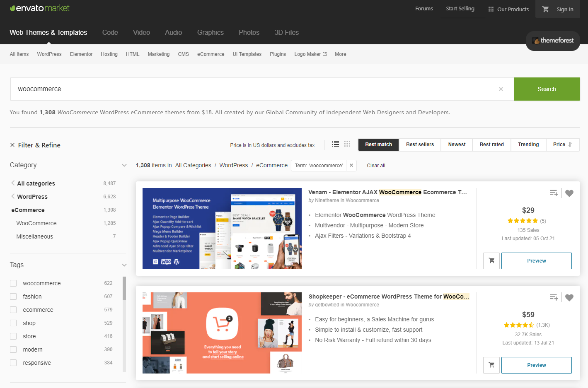Collapse the Category section
Screen dimensions: 588x388
click(x=124, y=165)
